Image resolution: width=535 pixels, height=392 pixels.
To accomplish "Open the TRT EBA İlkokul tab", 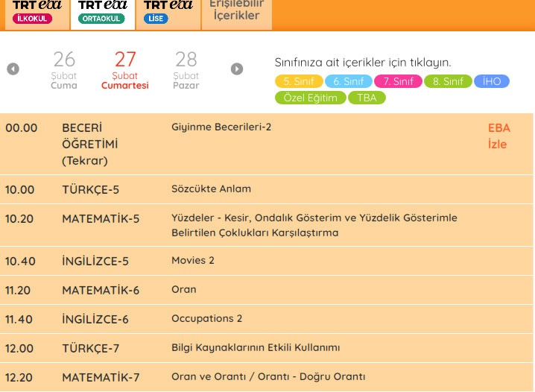I will pyautogui.click(x=37, y=12).
